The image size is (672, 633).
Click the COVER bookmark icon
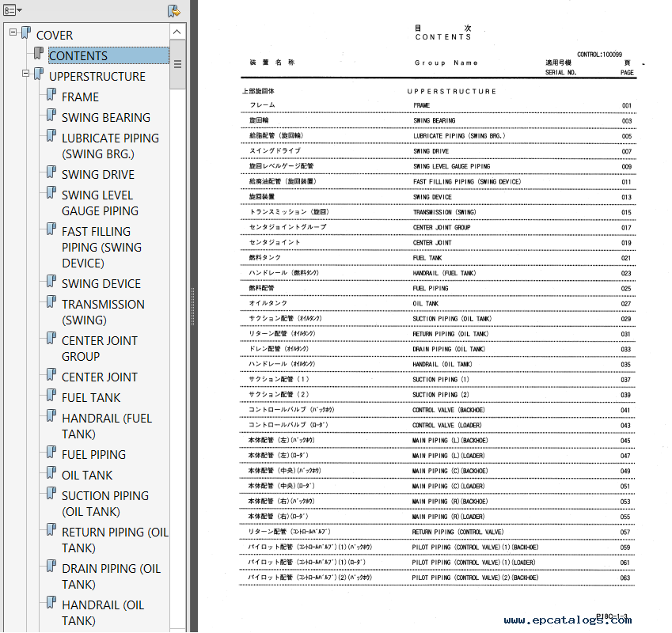pyautogui.click(x=26, y=32)
